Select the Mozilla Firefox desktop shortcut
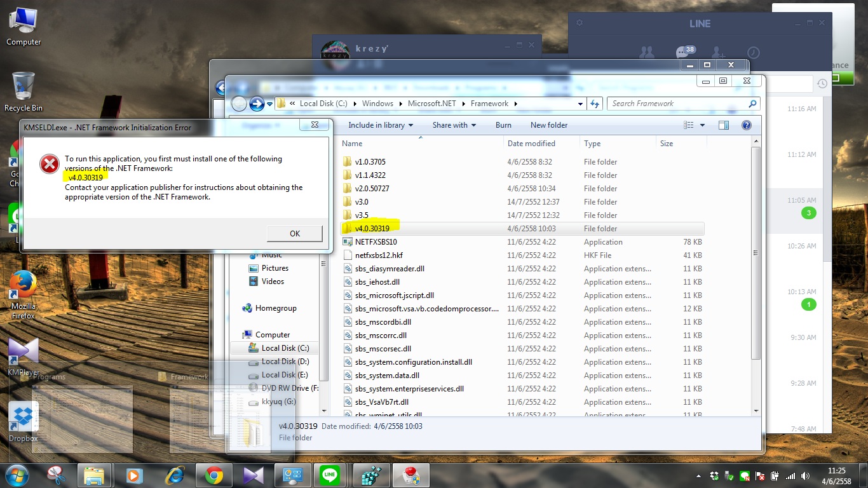This screenshot has width=868, height=488. tap(24, 295)
